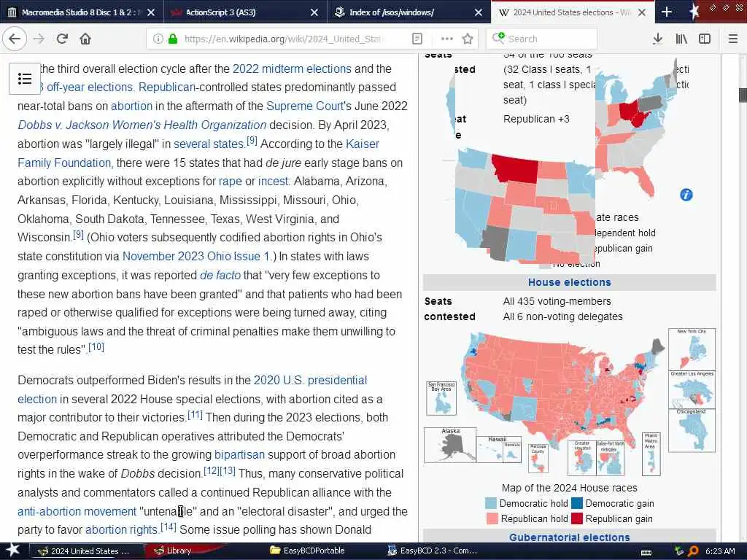Click the Democratic hold legend swatch
Screen dimensions: 747x560
point(491,503)
